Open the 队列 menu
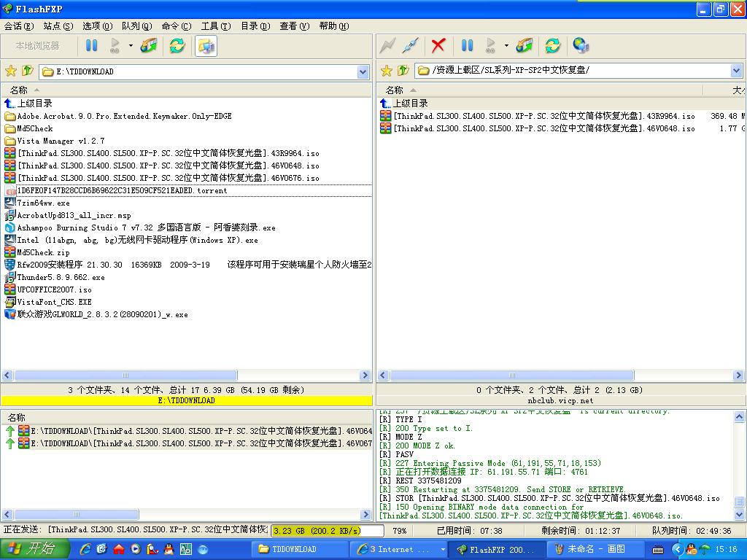Image resolution: width=747 pixels, height=560 pixels. 136,26
